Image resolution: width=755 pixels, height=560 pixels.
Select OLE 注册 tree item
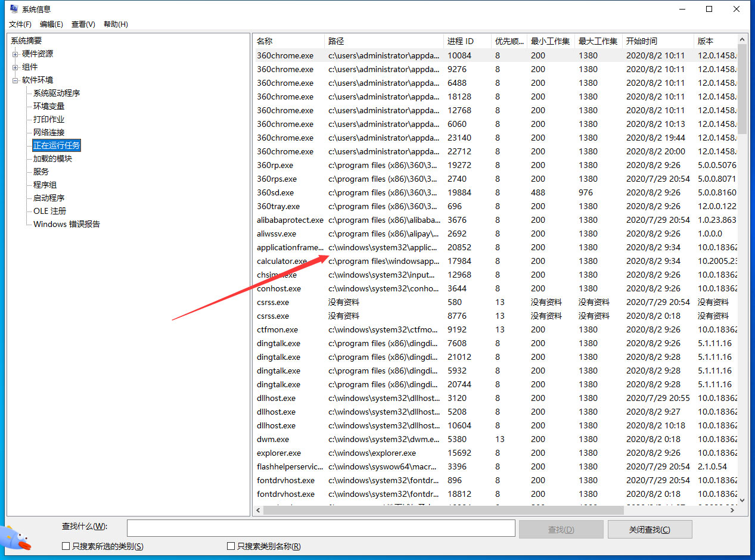pos(49,211)
